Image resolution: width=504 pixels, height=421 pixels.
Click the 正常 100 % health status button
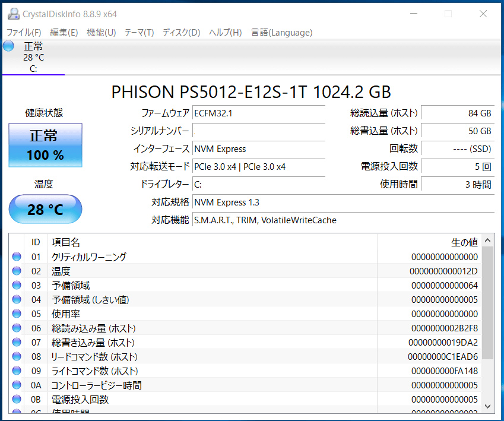45,145
